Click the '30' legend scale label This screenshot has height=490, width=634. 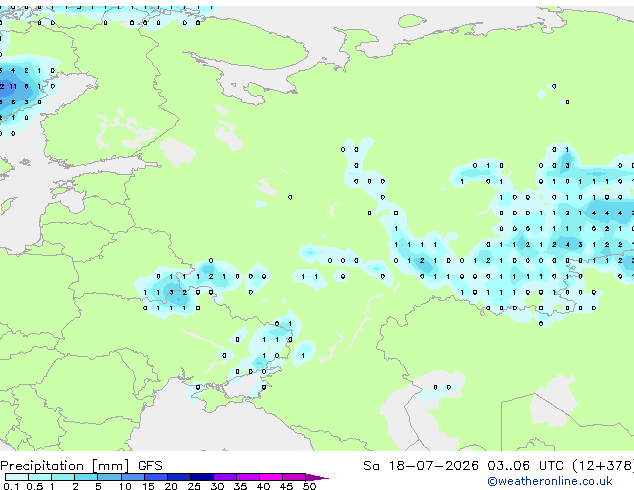(x=217, y=486)
